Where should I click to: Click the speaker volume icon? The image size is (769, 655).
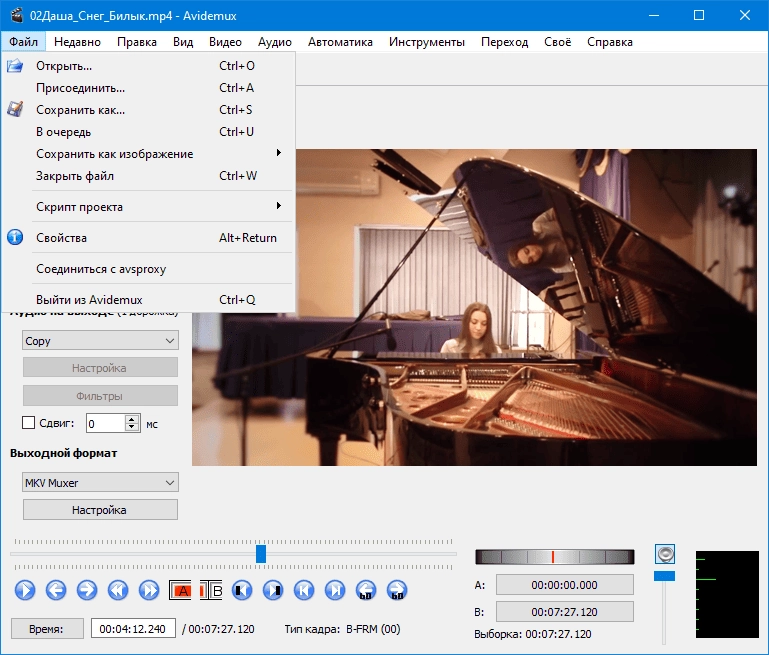point(665,554)
